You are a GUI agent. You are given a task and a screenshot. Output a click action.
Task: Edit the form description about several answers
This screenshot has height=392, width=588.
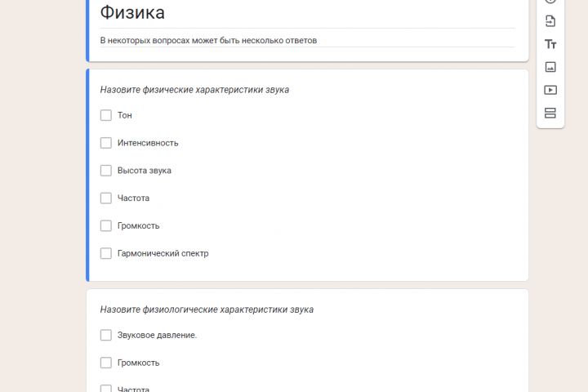coord(208,40)
